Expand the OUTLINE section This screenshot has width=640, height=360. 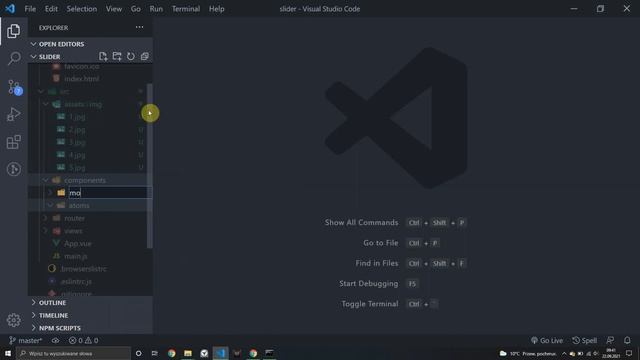[x=90, y=303]
